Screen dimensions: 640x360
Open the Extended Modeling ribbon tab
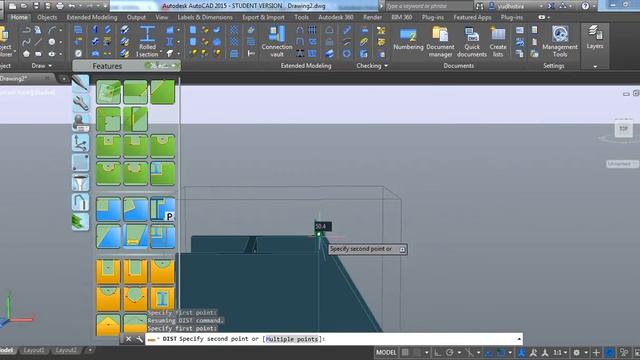92,17
